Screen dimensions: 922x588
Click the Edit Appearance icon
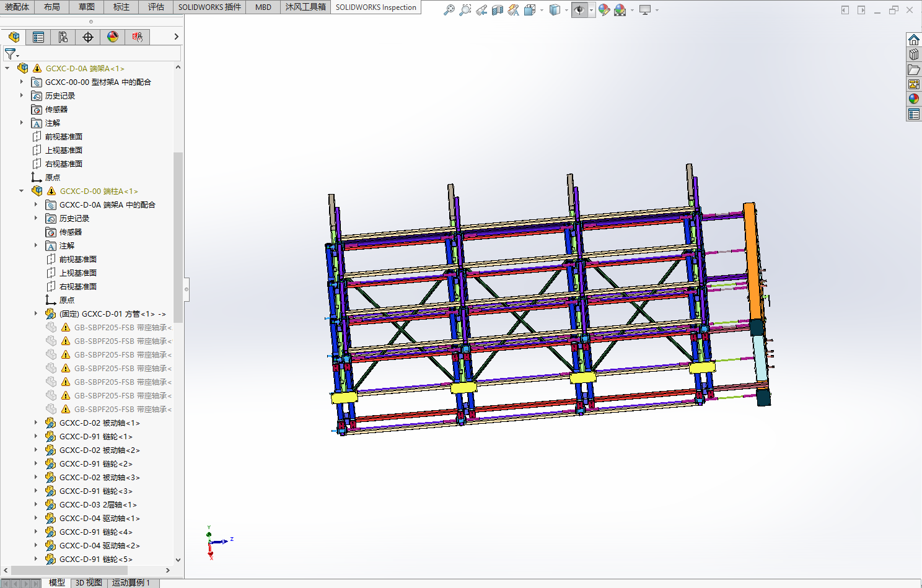[x=604, y=10]
